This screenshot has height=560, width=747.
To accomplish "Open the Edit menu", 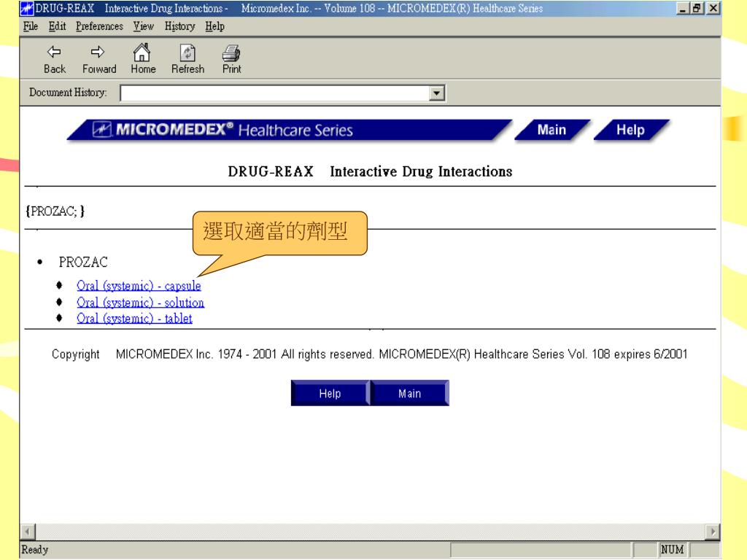I will point(57,26).
